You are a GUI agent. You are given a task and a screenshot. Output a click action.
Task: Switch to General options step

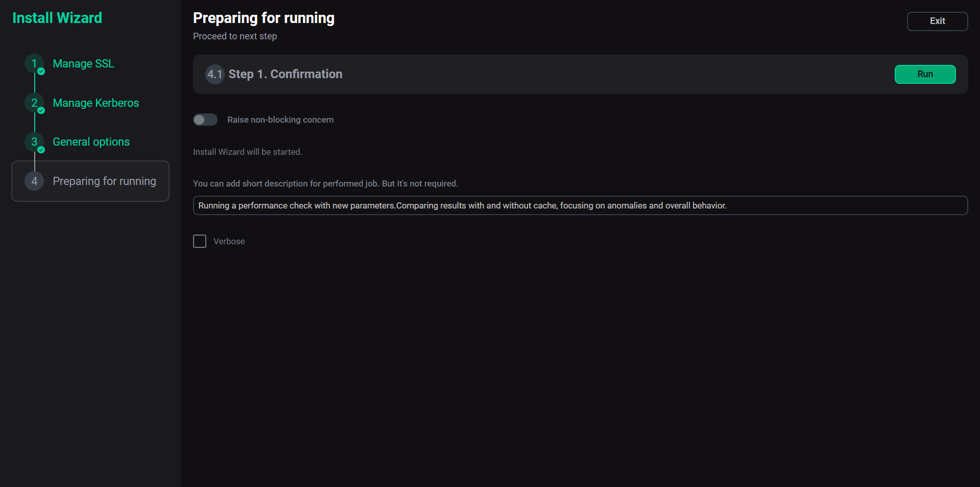point(91,142)
